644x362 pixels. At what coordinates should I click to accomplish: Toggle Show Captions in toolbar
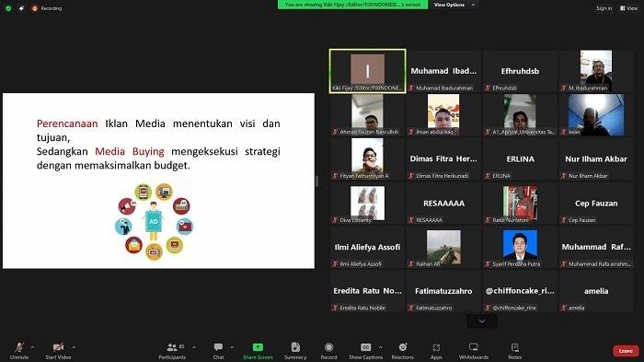click(x=365, y=350)
